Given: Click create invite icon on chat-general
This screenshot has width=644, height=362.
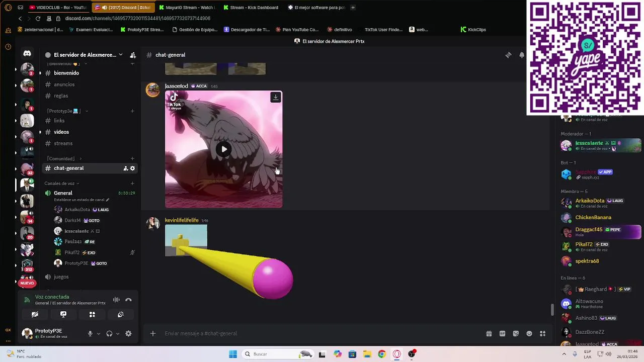Looking at the screenshot, I should point(125,168).
